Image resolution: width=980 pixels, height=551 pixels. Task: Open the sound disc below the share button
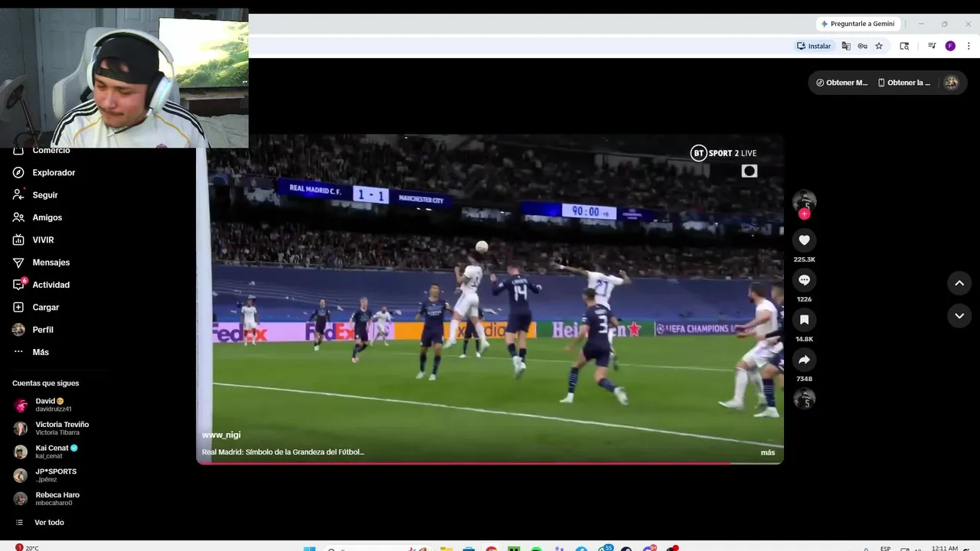804,399
